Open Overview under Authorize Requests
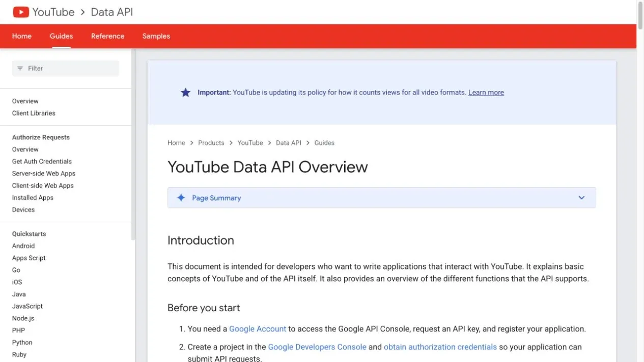 (x=25, y=149)
